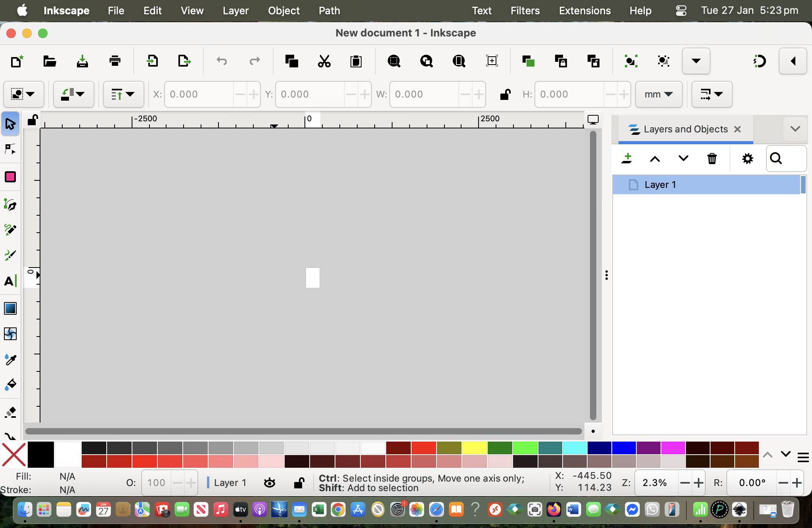Toggle display mode above vertical scrollbar

593,120
